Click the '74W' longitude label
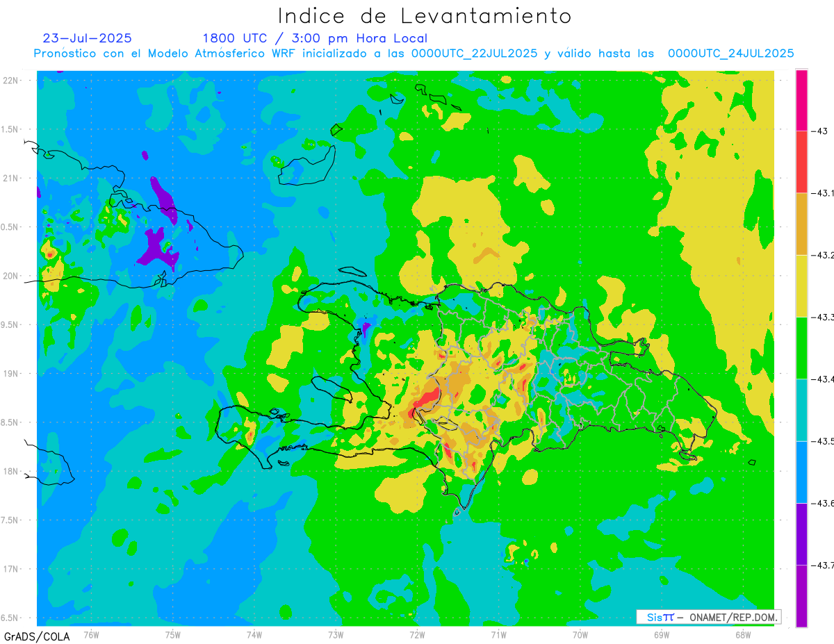 click(254, 634)
